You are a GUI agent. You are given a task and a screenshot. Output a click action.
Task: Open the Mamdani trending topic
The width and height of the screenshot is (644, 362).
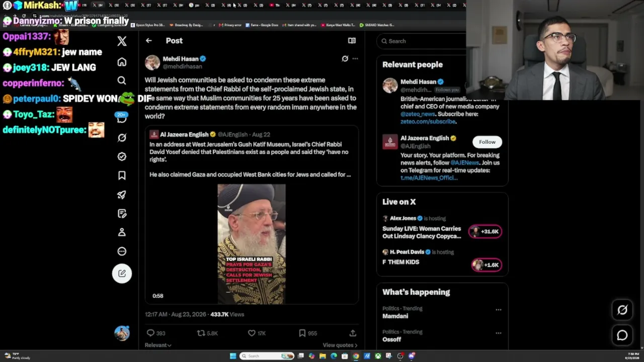tap(395, 316)
